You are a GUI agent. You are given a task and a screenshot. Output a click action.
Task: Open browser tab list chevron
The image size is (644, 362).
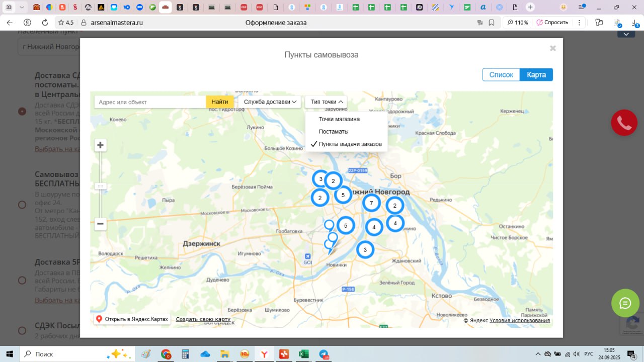[22, 7]
